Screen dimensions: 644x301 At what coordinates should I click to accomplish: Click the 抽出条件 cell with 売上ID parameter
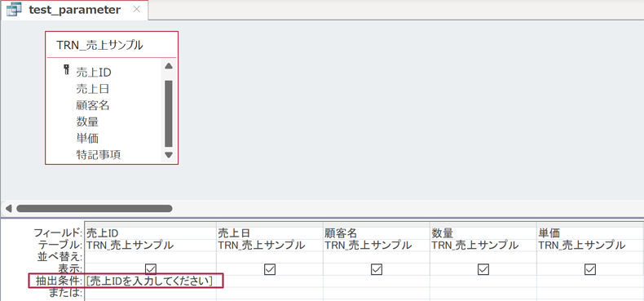[x=150, y=281]
